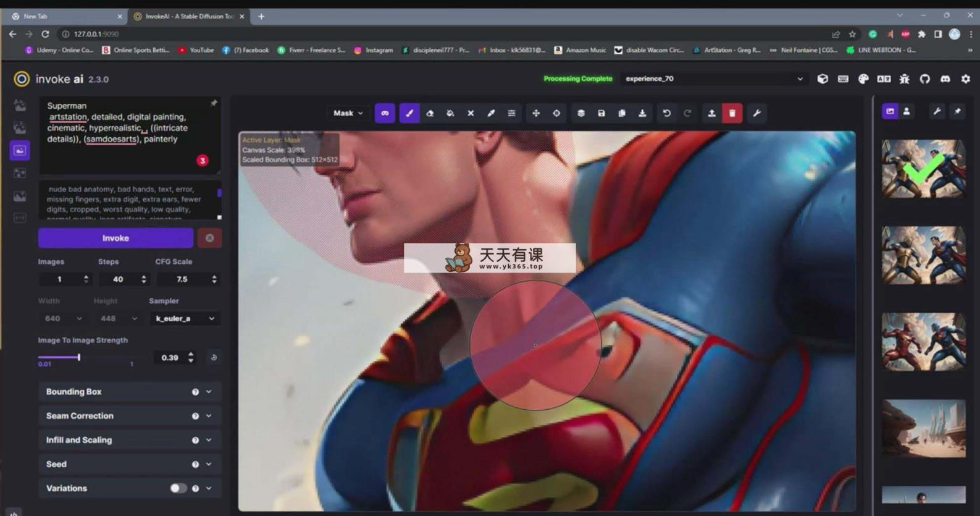980x516 pixels.
Task: Select the Eraser tool
Action: (x=430, y=113)
